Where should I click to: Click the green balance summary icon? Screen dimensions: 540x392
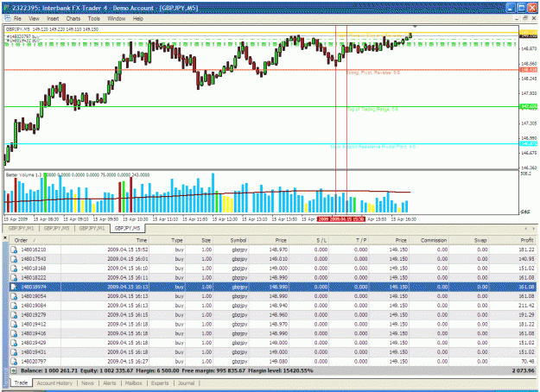13,370
